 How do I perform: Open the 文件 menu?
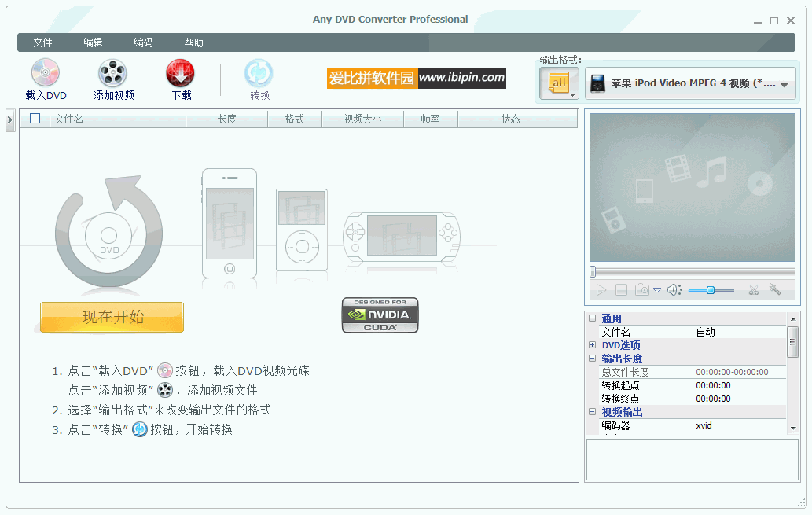43,42
